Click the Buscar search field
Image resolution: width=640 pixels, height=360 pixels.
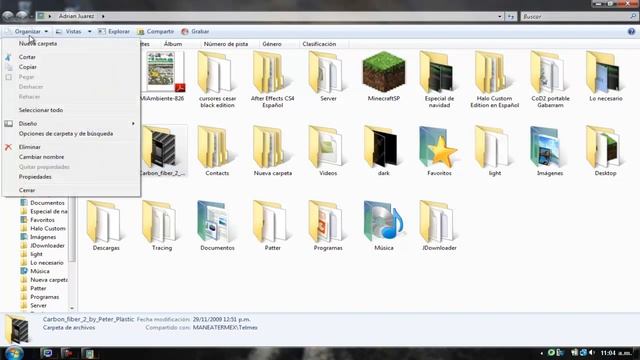(578, 16)
